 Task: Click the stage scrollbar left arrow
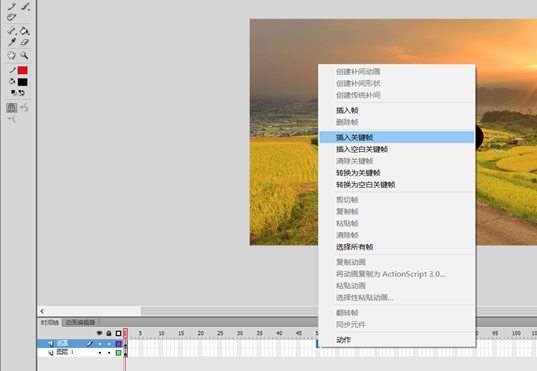click(x=42, y=311)
